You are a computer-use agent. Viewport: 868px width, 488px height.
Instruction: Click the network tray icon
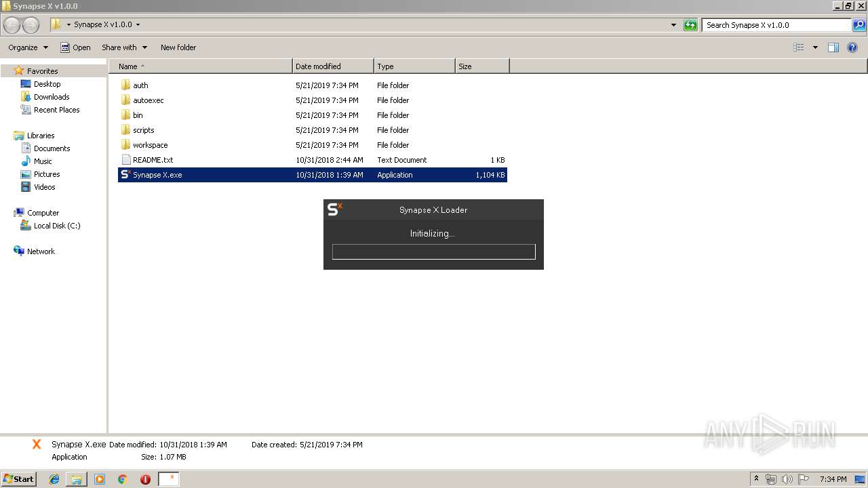[771, 479]
